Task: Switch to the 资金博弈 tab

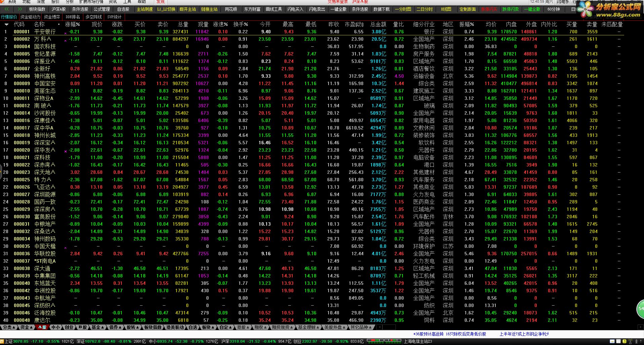Action: pyautogui.click(x=52, y=17)
